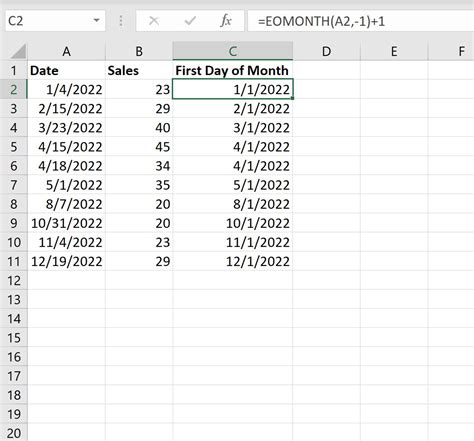The image size is (474, 441).
Task: Select row 2 header
Action: [x=14, y=89]
